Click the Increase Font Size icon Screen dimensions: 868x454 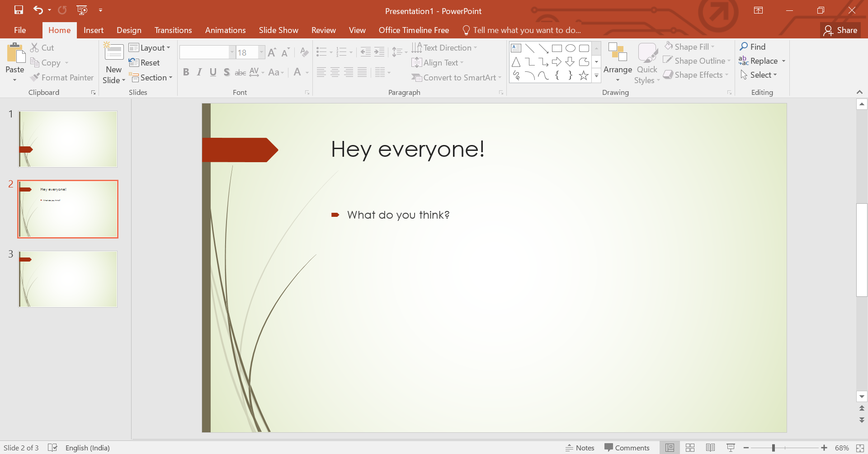click(272, 53)
